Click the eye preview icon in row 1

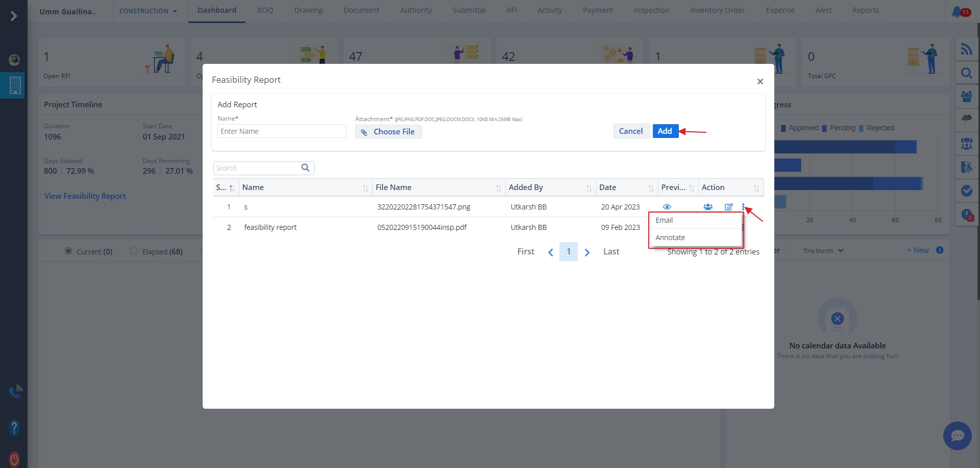point(667,207)
